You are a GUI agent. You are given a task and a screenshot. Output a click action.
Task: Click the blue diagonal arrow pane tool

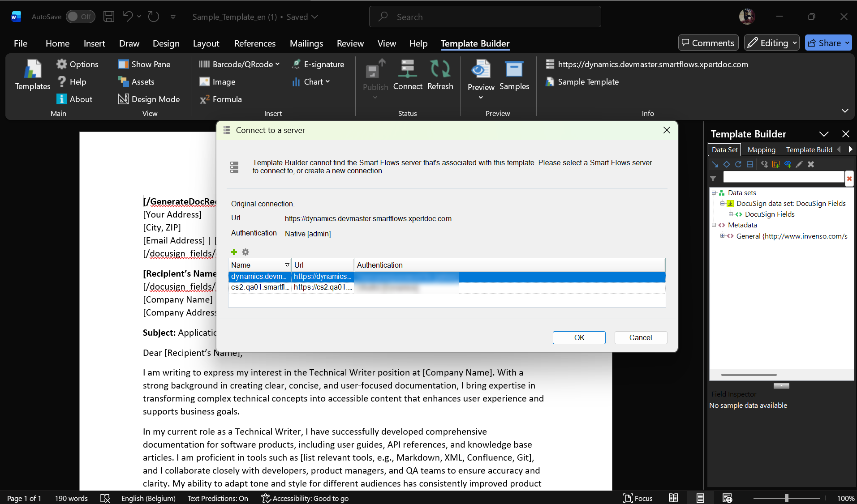coord(715,164)
